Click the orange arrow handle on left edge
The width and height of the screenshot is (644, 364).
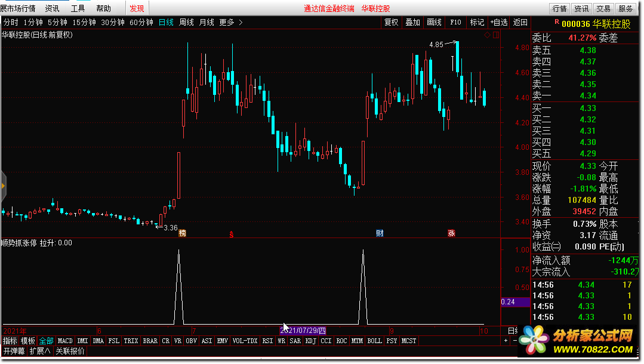(4, 186)
